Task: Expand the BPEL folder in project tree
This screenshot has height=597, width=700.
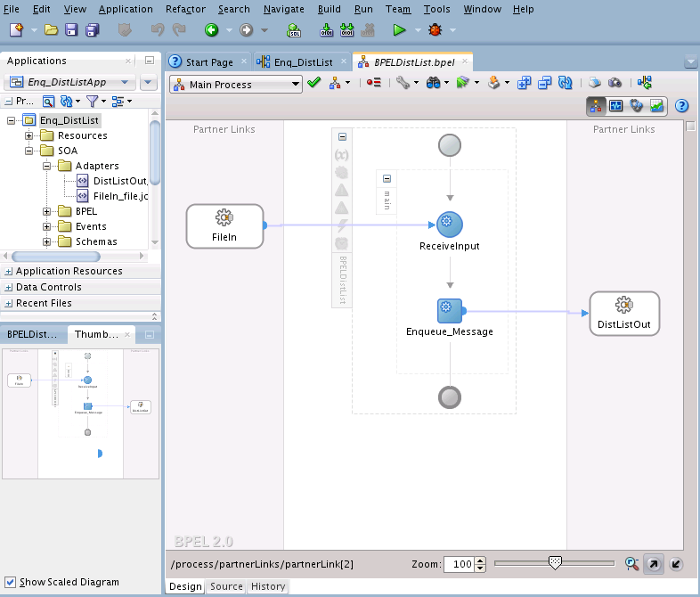Action: [x=46, y=211]
